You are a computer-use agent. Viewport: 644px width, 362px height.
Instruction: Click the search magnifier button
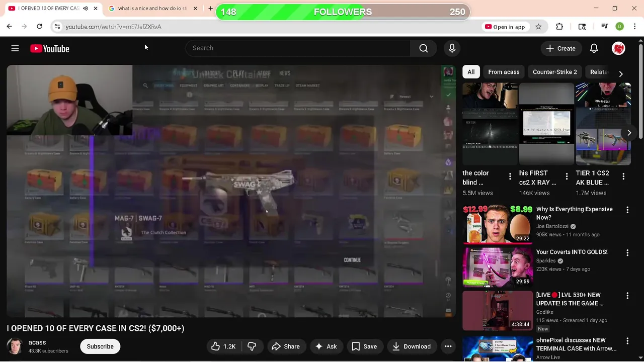point(424,48)
